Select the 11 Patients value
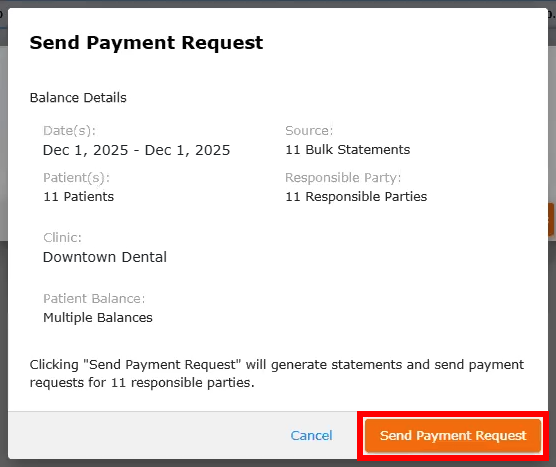The width and height of the screenshot is (556, 467). [x=78, y=196]
